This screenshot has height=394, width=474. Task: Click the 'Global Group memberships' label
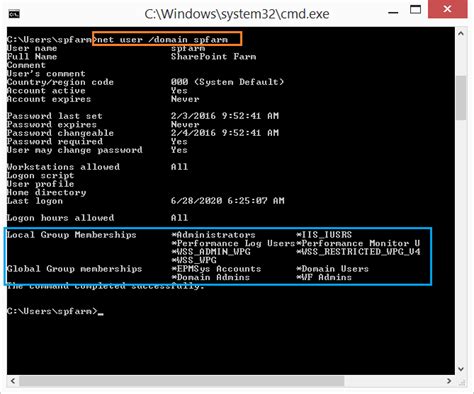[75, 269]
